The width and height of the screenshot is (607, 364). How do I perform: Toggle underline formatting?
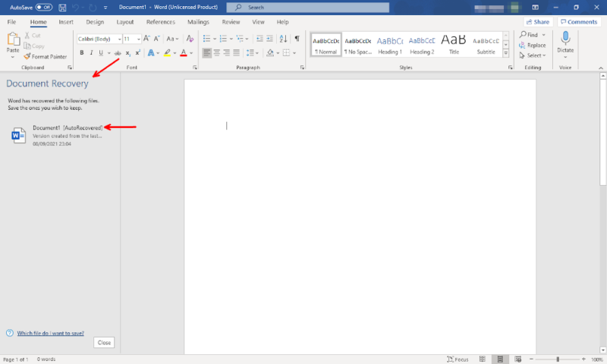point(101,53)
